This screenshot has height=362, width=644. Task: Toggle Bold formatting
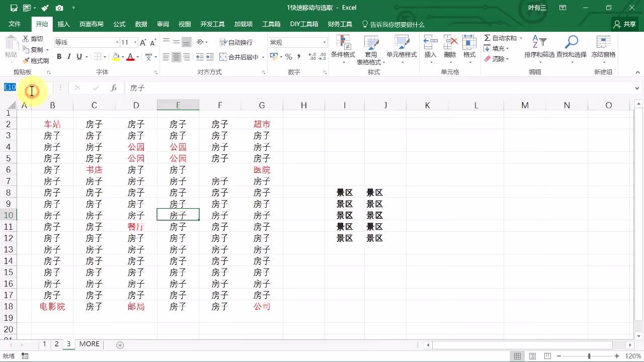pos(59,57)
